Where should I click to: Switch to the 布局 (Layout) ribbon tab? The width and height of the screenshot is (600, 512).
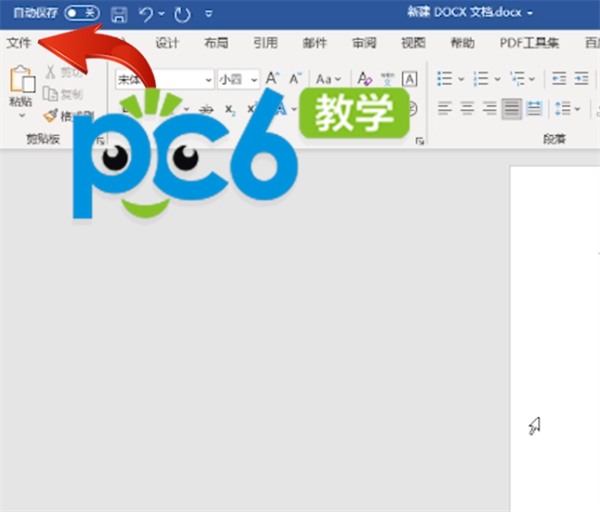(216, 42)
